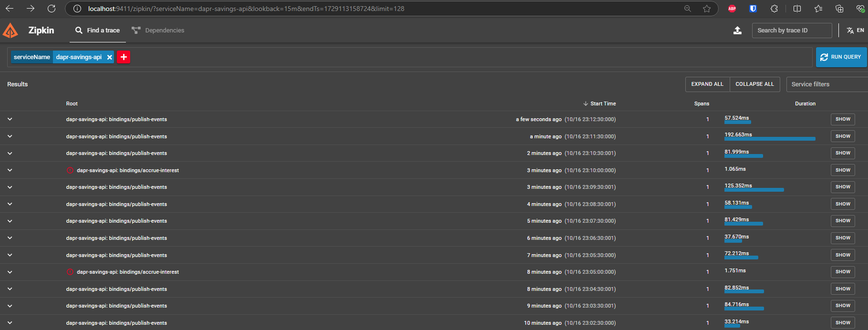Expand the 23:10:00 accrue-interest trace row
Screen dimensions: 868x330
pos(10,170)
